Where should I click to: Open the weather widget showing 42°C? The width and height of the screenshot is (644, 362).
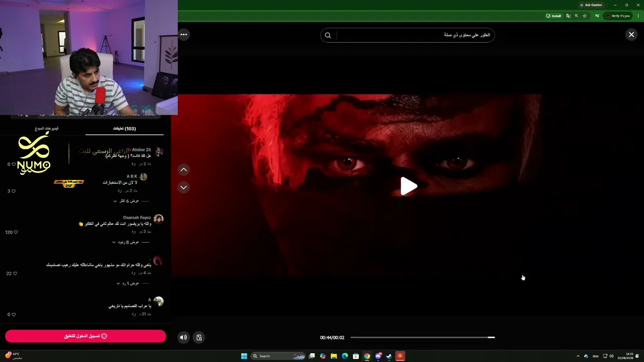pos(13,355)
